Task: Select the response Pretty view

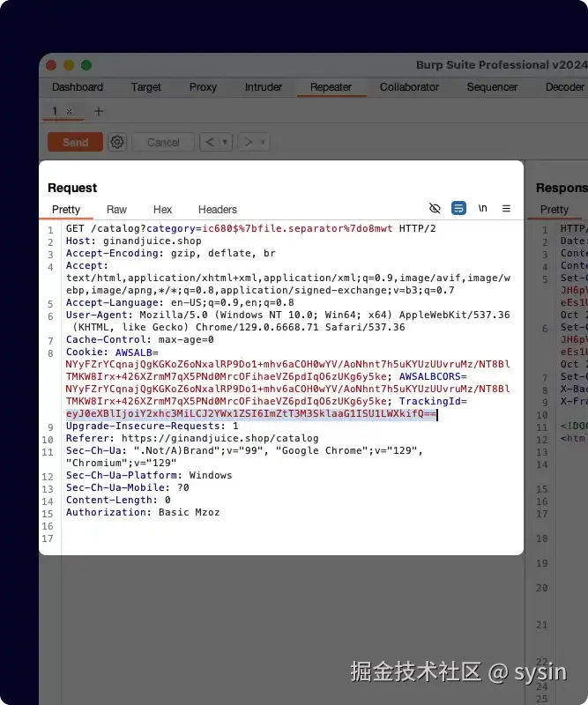Action: [x=555, y=210]
